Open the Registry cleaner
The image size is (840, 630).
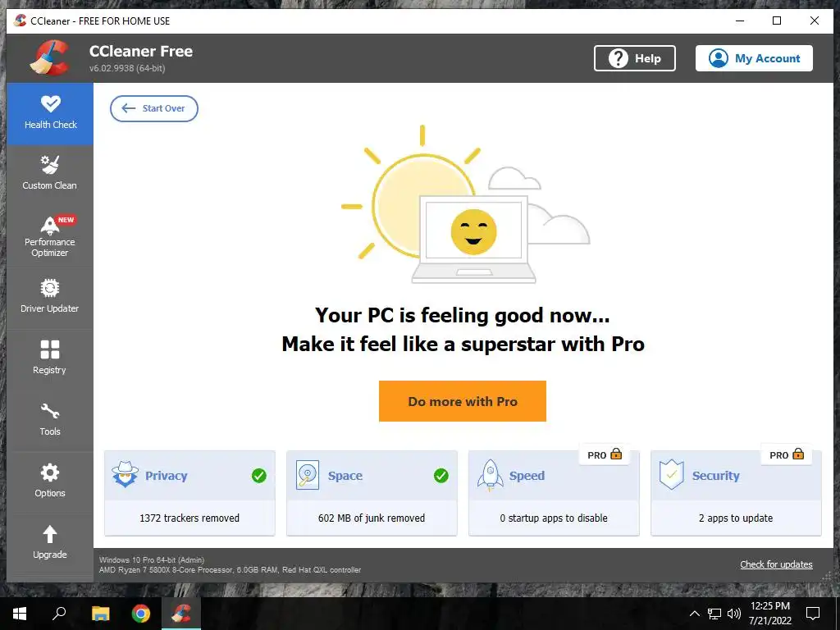click(50, 358)
